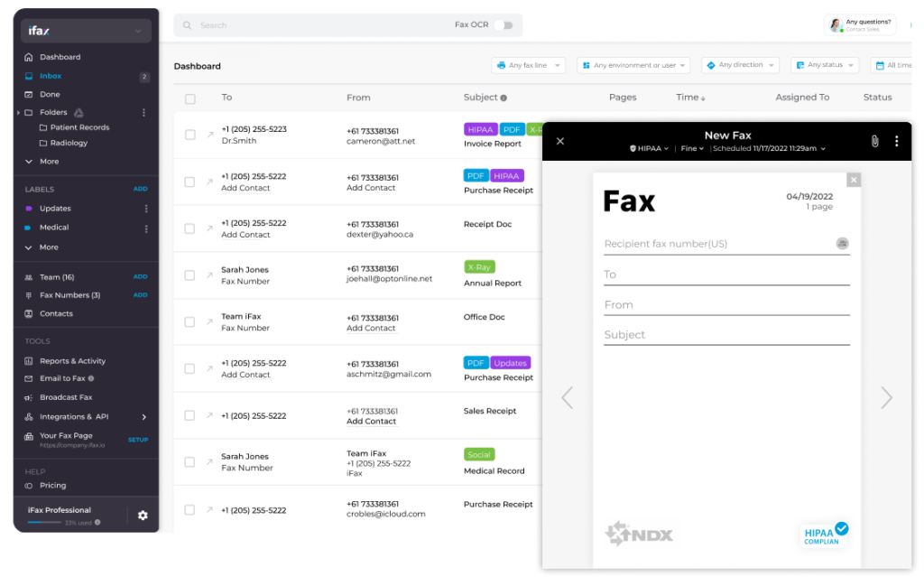924x577 pixels.
Task: Open the three-dot menu on New Fax
Action: 895,141
